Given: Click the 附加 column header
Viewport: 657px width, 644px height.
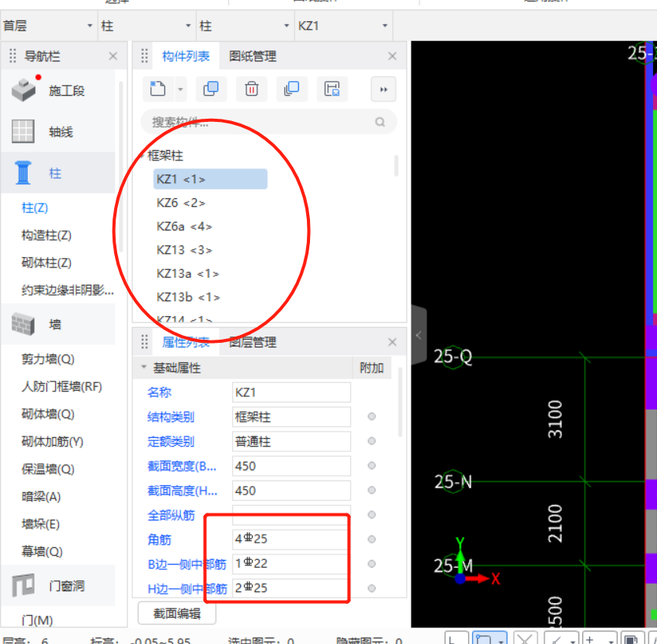Looking at the screenshot, I should 371,368.
